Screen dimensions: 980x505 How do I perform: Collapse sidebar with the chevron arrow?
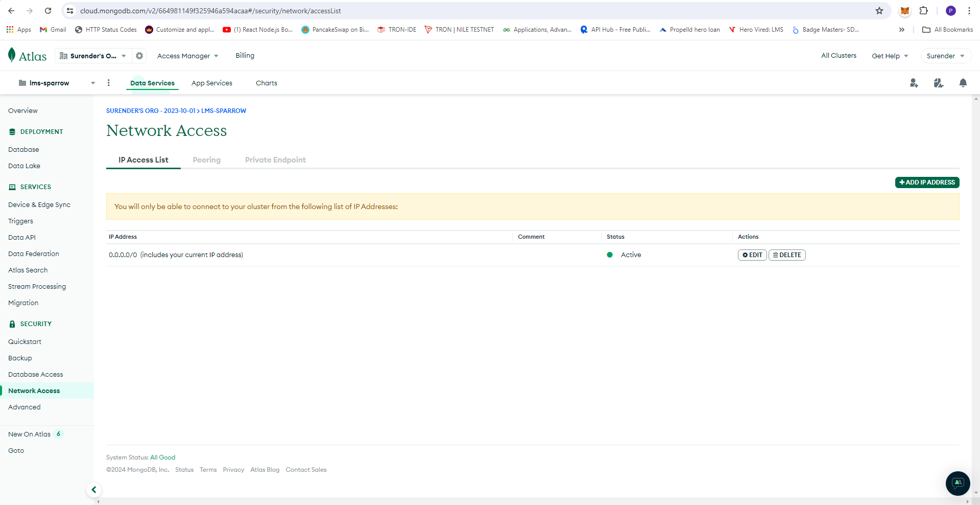94,490
